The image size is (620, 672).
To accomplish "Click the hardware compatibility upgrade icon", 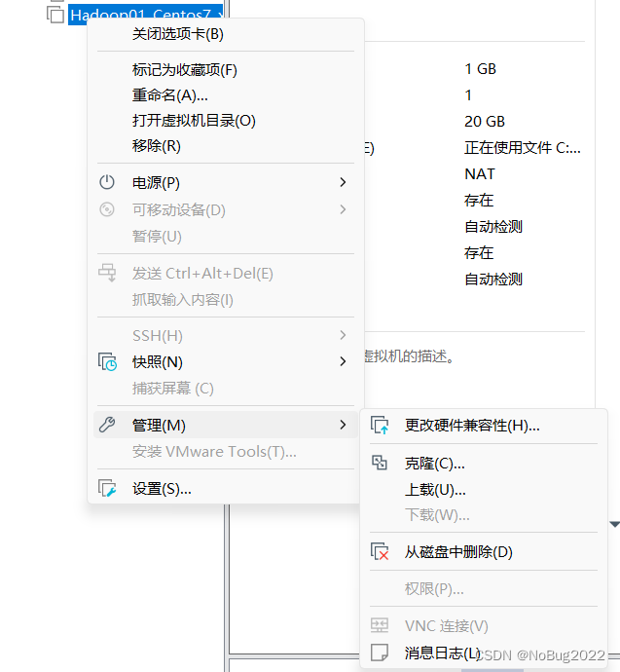I will pos(380,426).
